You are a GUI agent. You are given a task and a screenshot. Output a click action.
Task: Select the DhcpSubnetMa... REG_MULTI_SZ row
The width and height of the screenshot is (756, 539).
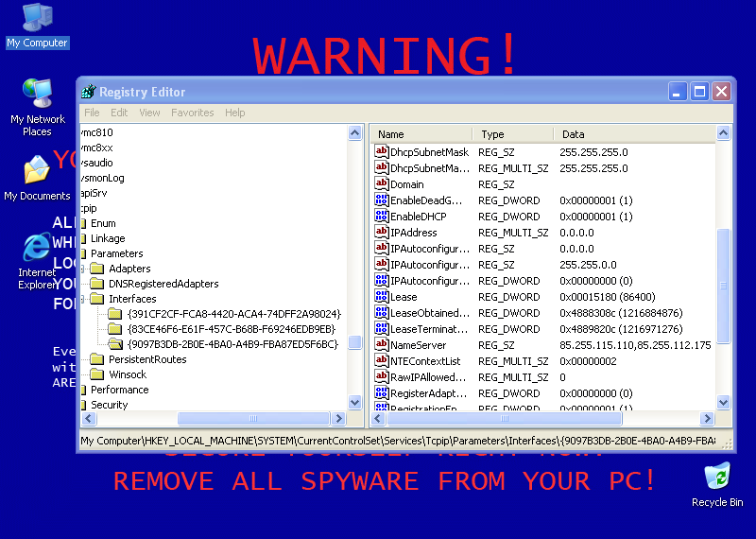(x=543, y=168)
